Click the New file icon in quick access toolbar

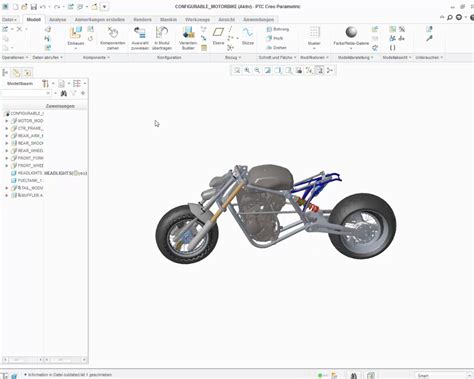pyautogui.click(x=15, y=7)
